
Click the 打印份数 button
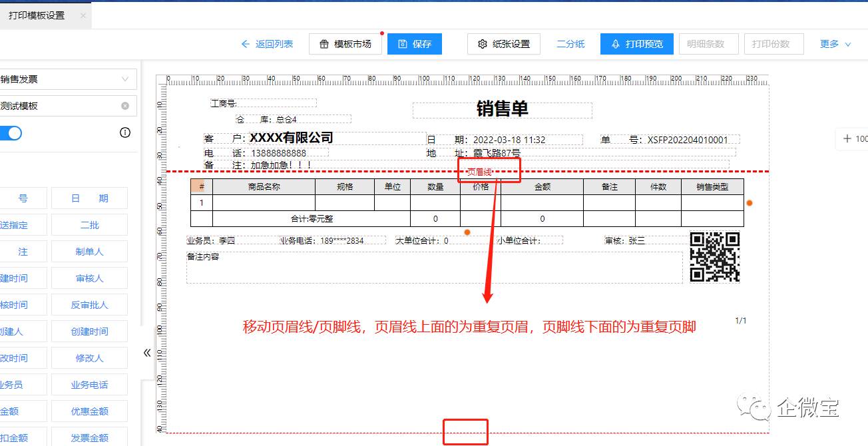pyautogui.click(x=773, y=44)
